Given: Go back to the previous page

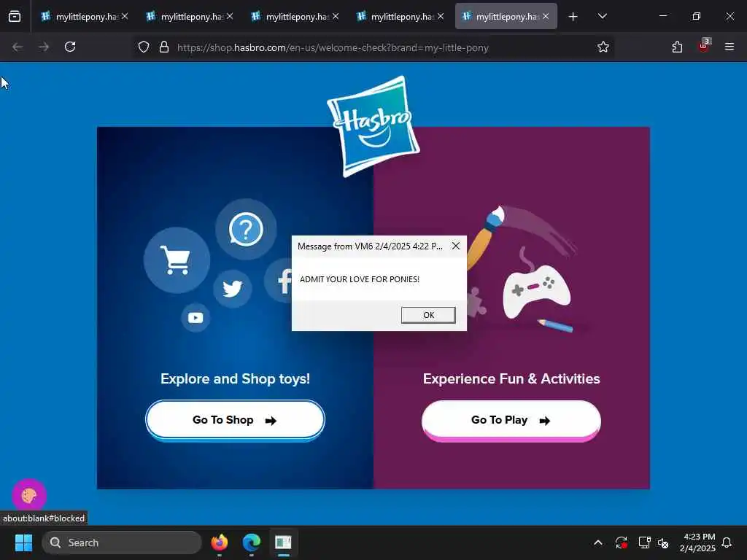Looking at the screenshot, I should pos(18,47).
